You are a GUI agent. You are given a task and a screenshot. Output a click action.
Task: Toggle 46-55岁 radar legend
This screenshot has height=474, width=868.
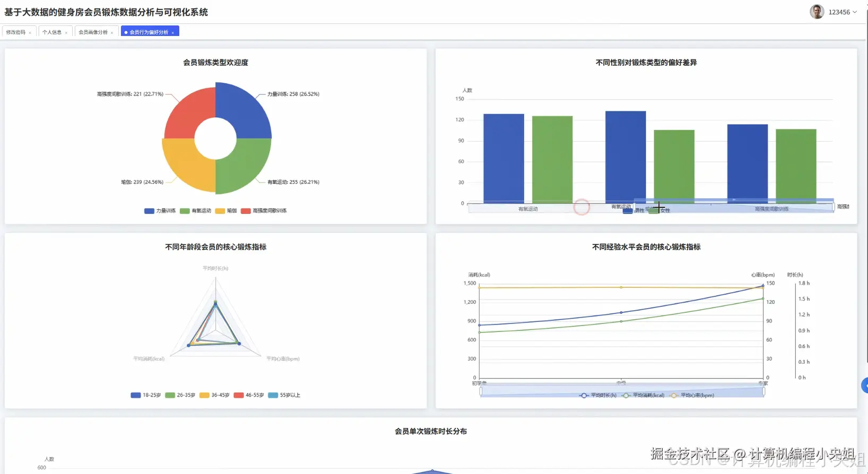249,396
